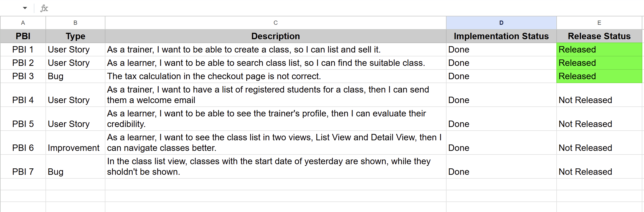Open the name box dropdown arrow

tap(24, 8)
